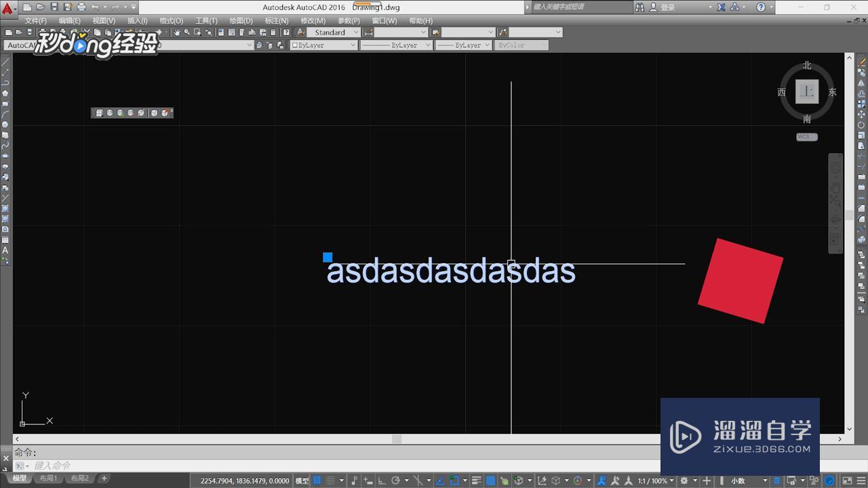The width and height of the screenshot is (868, 488).
Task: Select the Multiline Text tool
Action: tap(5, 250)
